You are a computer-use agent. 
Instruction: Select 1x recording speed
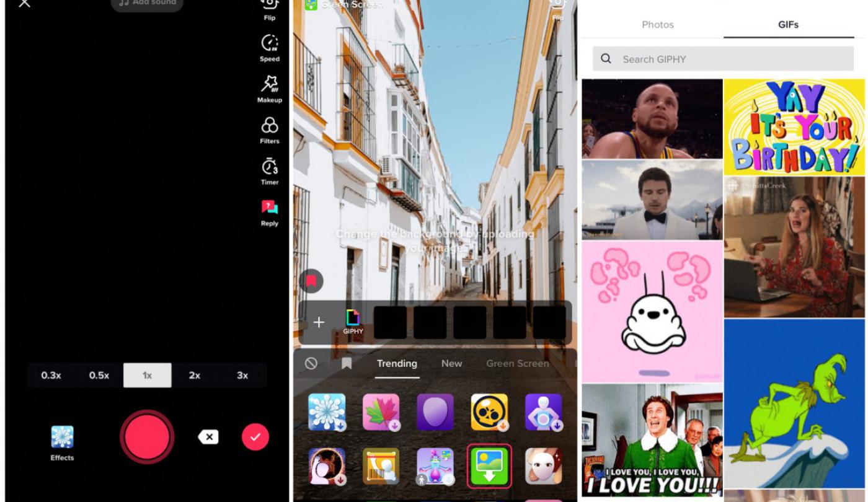(148, 376)
